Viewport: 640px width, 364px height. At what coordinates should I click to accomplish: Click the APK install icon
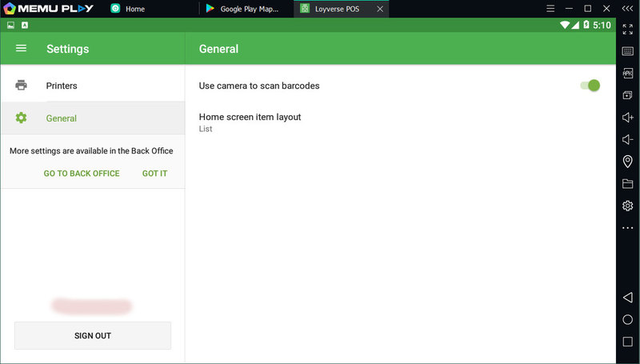(628, 74)
